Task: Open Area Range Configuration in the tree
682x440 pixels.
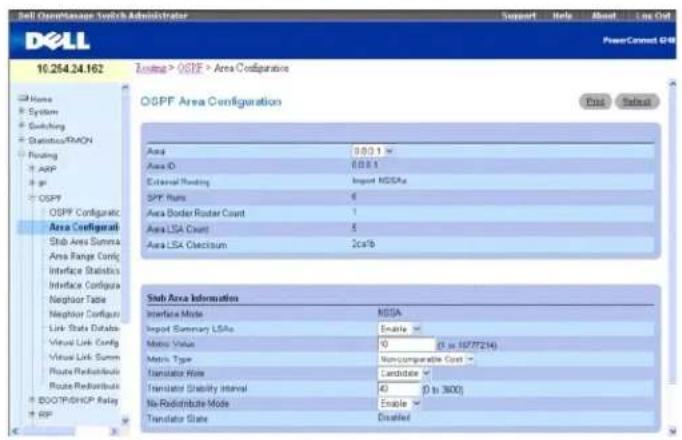Action: 84,256
